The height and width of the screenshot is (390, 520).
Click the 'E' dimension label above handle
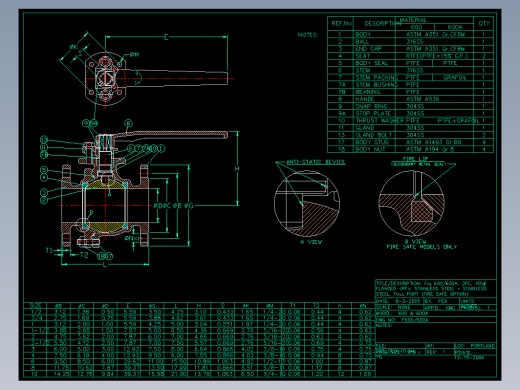tap(166, 37)
